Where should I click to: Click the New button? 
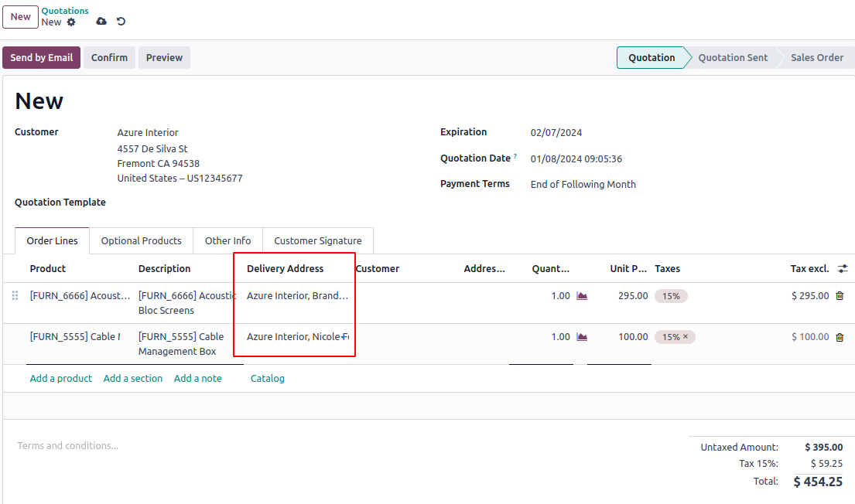[21, 17]
